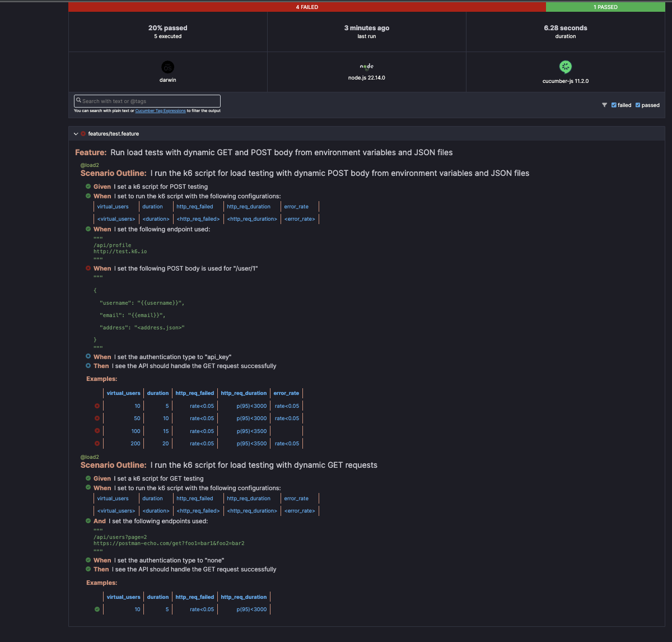Click the duration cell '15' in the examples table

click(166, 431)
